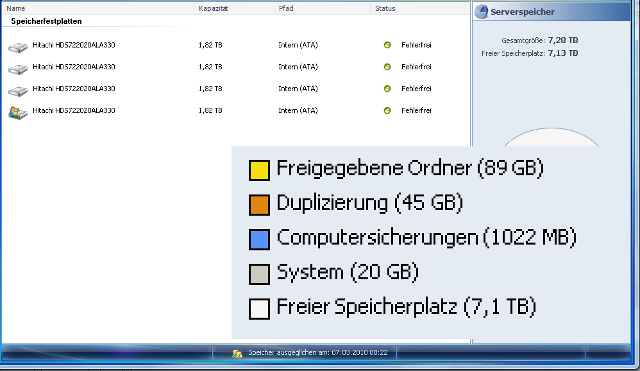Screen dimensions: 640x371
Task: Click the orange Duplizierung legend swatch
Action: [x=259, y=205]
